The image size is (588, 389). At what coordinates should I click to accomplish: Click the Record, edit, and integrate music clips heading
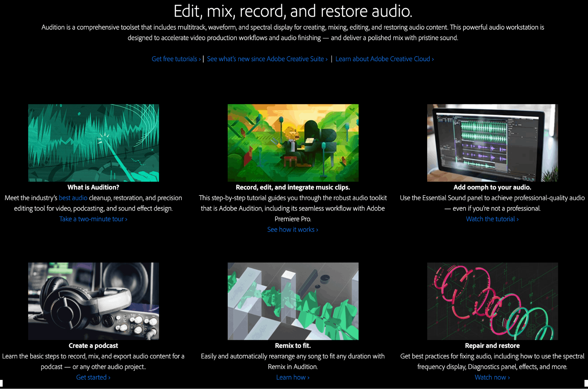(x=293, y=187)
